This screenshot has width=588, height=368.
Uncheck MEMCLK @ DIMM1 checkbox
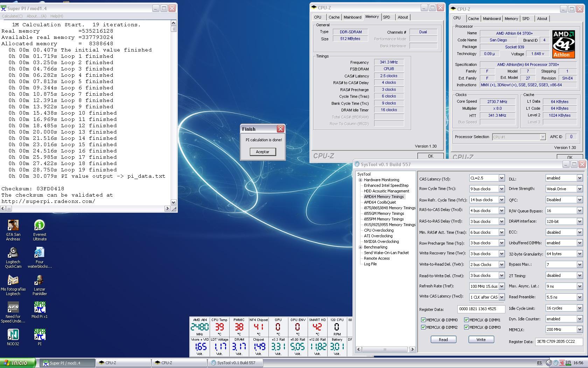click(466, 320)
